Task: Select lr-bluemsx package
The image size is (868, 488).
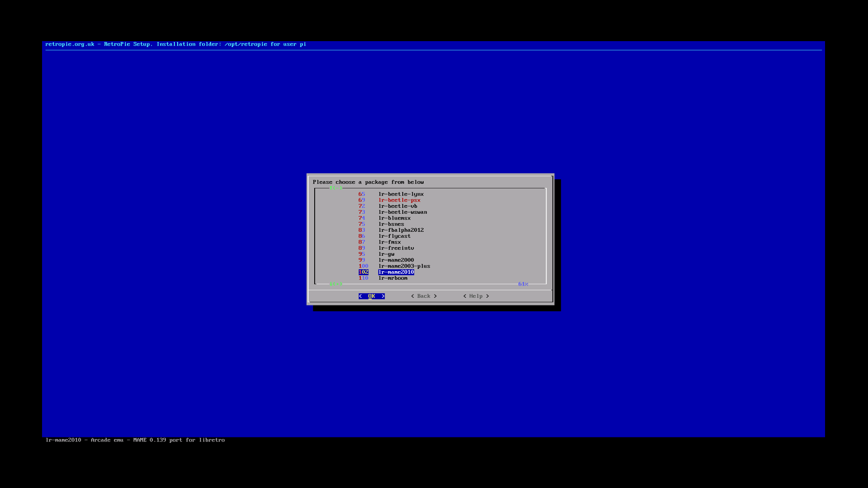Action: tap(394, 218)
